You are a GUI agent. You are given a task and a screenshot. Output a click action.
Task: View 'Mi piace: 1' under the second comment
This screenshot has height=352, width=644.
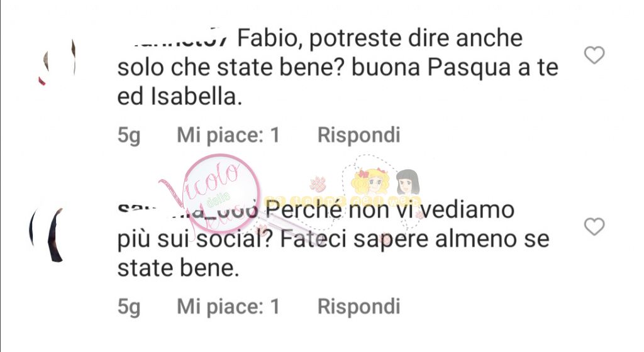tap(228, 307)
